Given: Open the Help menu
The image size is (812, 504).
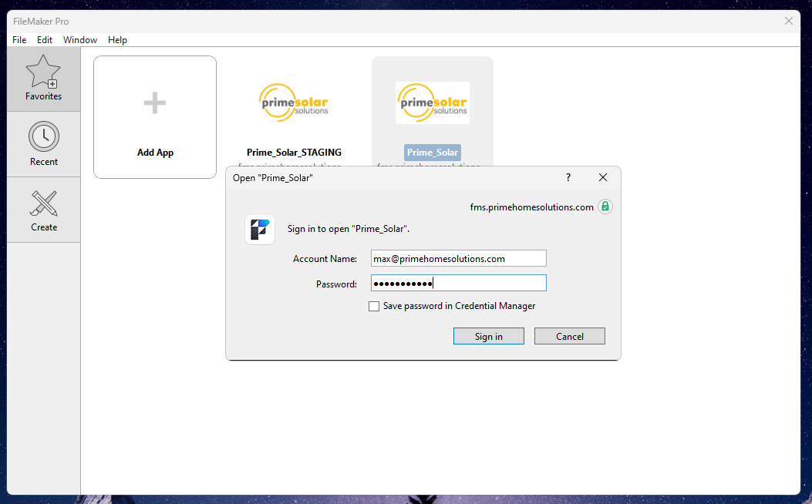Looking at the screenshot, I should [117, 40].
